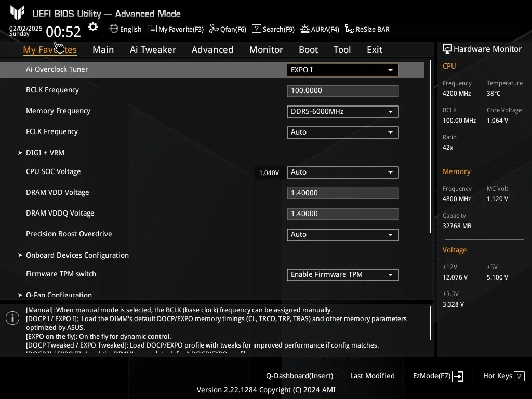532x399 pixels.
Task: Open the Firmware TPM switch dropdown
Action: click(343, 275)
